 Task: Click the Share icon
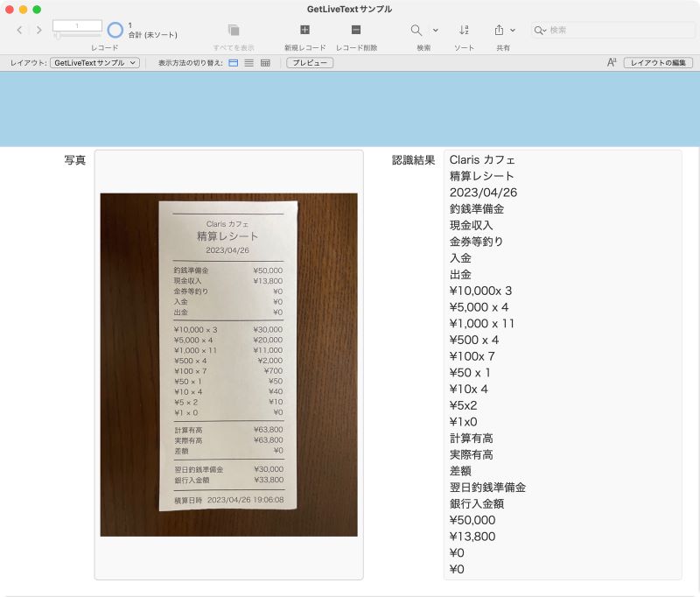(499, 30)
